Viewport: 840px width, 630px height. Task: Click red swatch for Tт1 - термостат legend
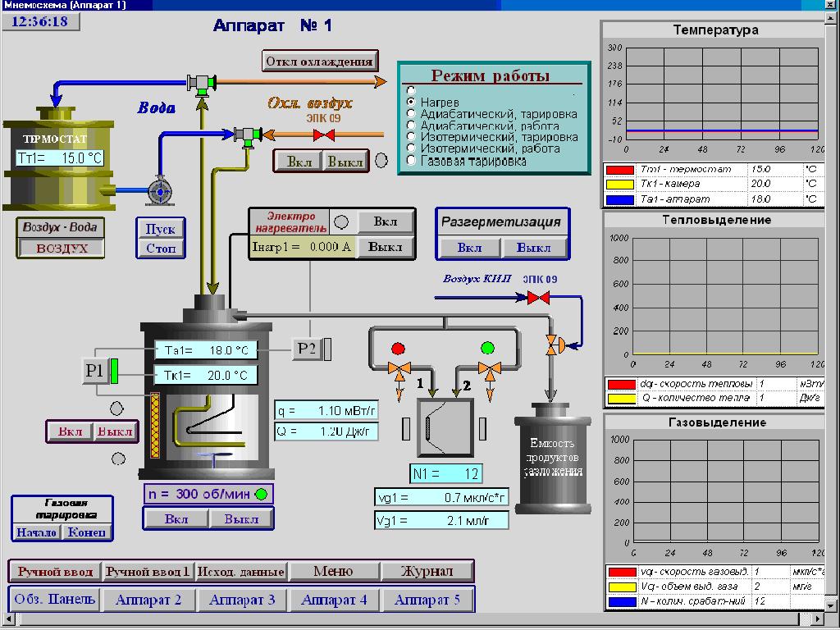tap(619, 169)
